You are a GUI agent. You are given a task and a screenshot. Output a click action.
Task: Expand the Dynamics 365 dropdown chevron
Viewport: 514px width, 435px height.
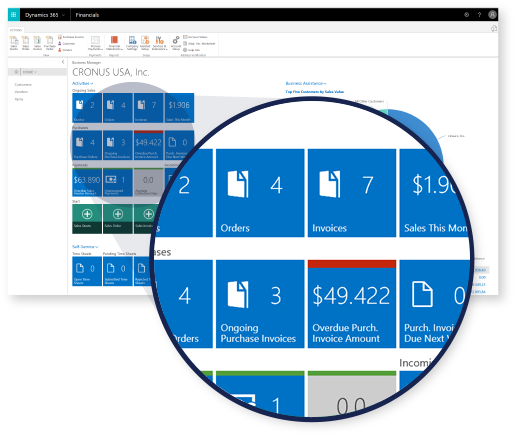(63, 15)
